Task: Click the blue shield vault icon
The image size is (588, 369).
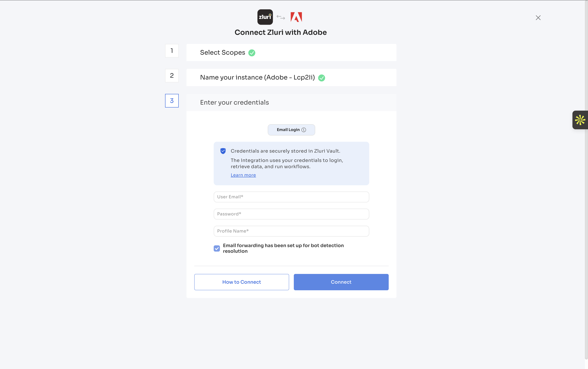Action: (223, 151)
